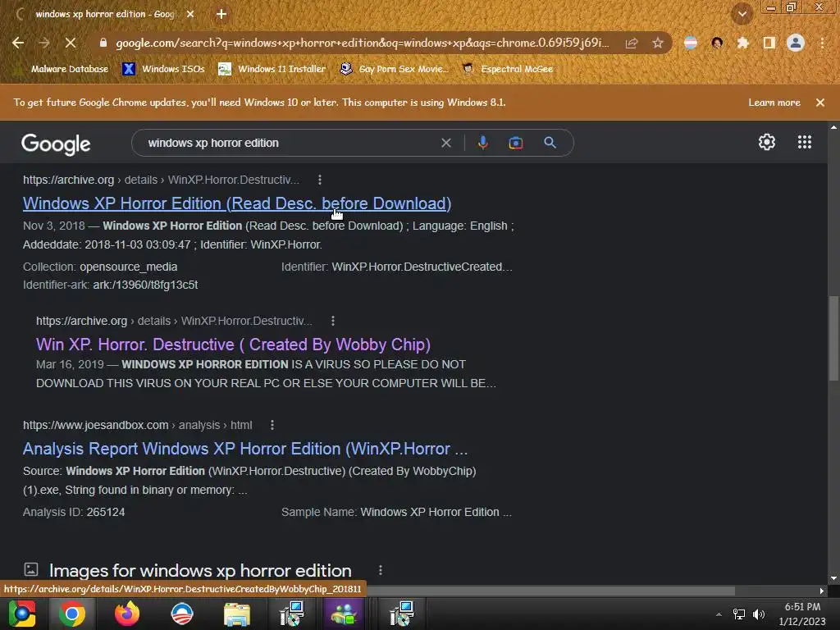The image size is (840, 630).
Task: Open Chrome's three-dot main menu
Action: point(822,43)
